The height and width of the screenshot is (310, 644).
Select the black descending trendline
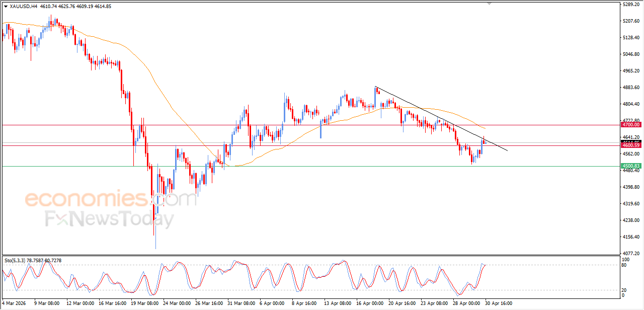(x=441, y=119)
